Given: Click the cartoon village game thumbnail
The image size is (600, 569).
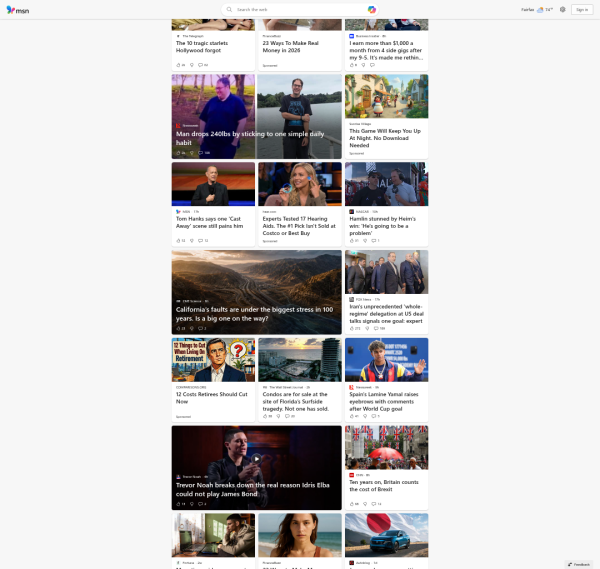Looking at the screenshot, I should (x=386, y=96).
